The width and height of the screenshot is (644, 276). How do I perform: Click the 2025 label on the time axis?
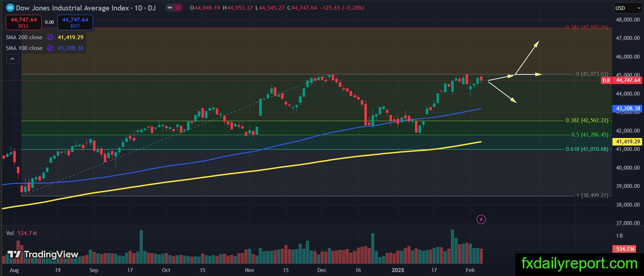[398, 270]
